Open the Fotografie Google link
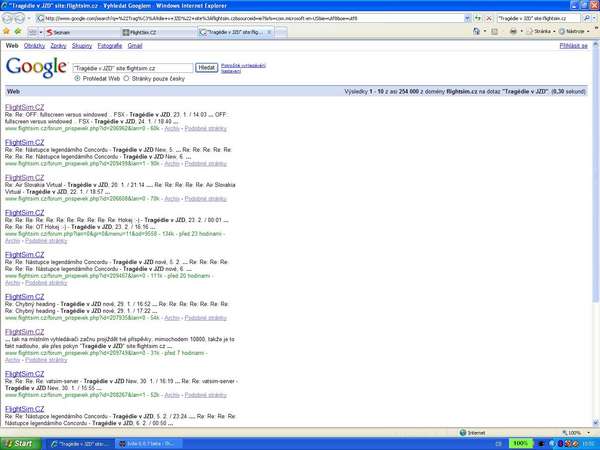The height and width of the screenshot is (450, 600). point(110,46)
